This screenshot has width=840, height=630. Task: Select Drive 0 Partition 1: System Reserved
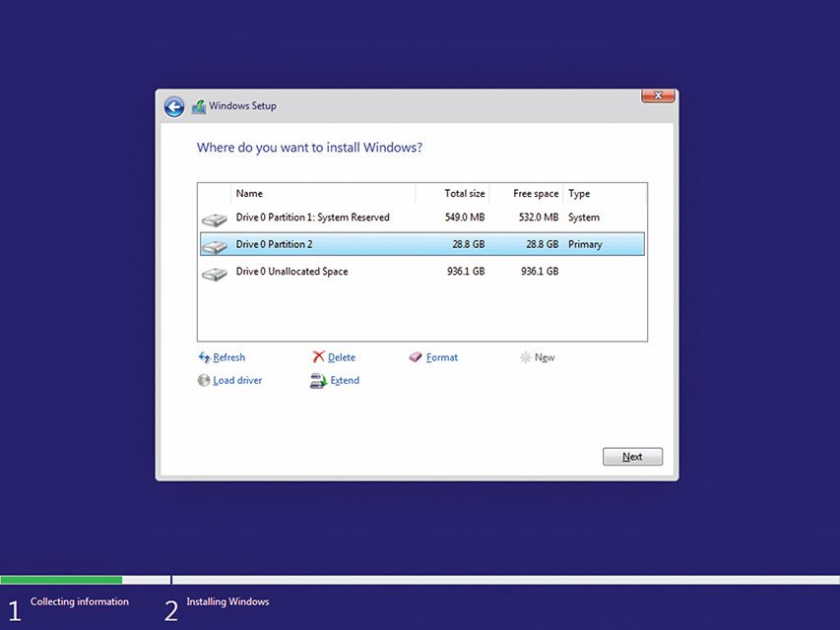point(312,218)
